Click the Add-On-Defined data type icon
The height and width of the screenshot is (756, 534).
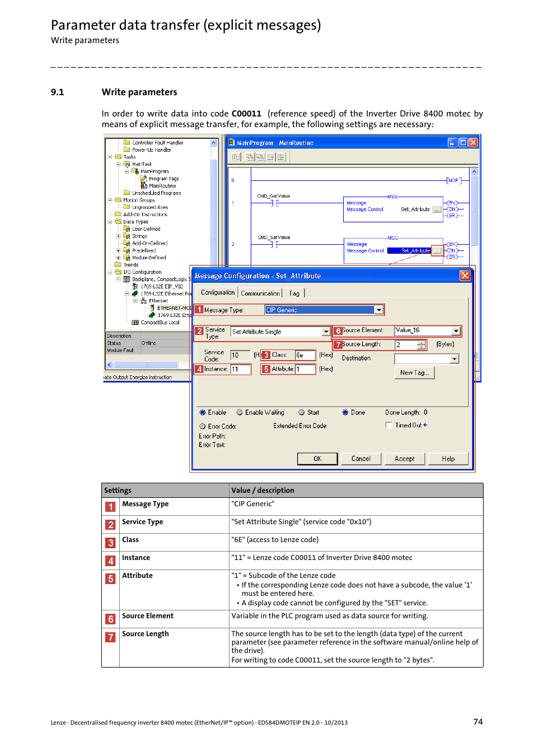[x=127, y=243]
